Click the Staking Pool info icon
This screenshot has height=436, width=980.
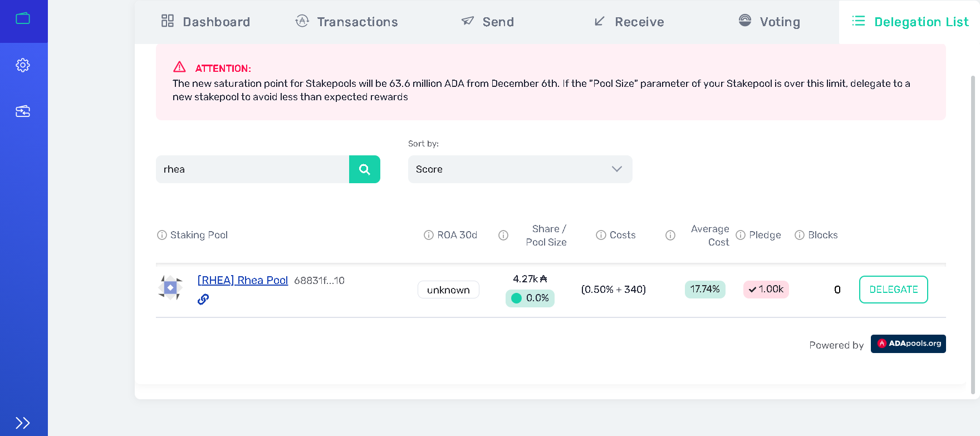point(162,235)
